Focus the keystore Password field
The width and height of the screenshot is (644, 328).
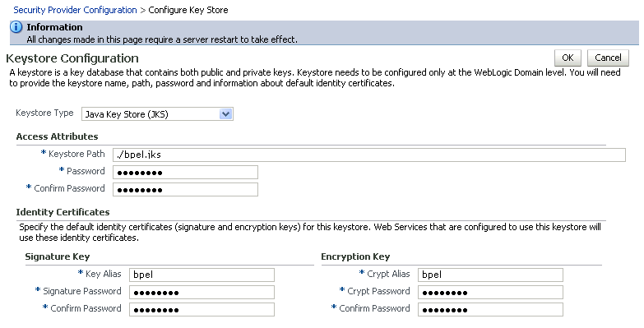point(185,172)
